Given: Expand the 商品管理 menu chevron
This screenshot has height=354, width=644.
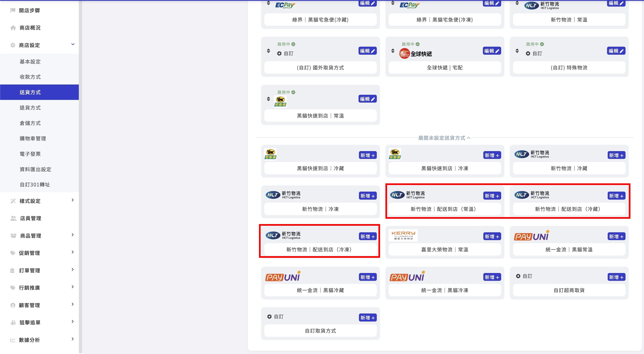Looking at the screenshot, I should tap(72, 235).
